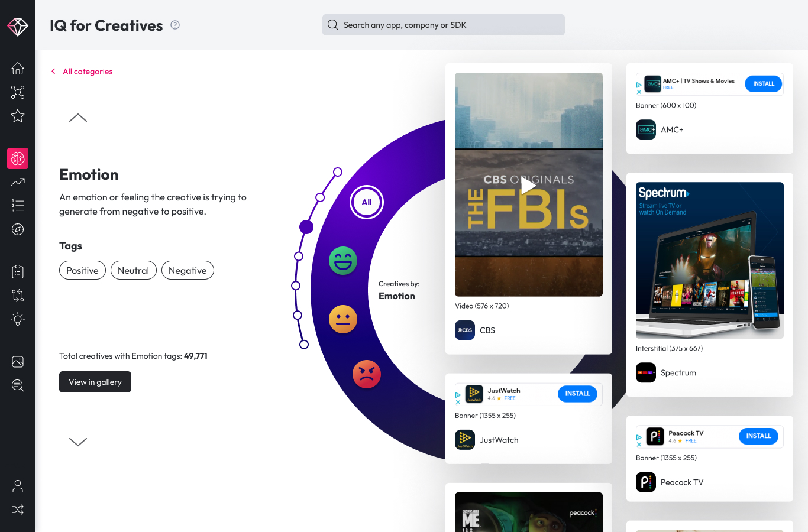Open the network graph sidebar icon

click(x=18, y=92)
